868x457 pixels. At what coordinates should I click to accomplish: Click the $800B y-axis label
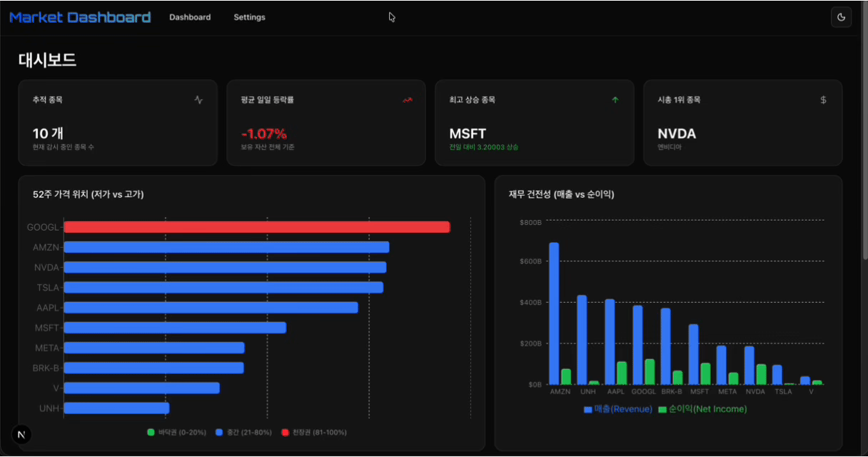(x=531, y=222)
